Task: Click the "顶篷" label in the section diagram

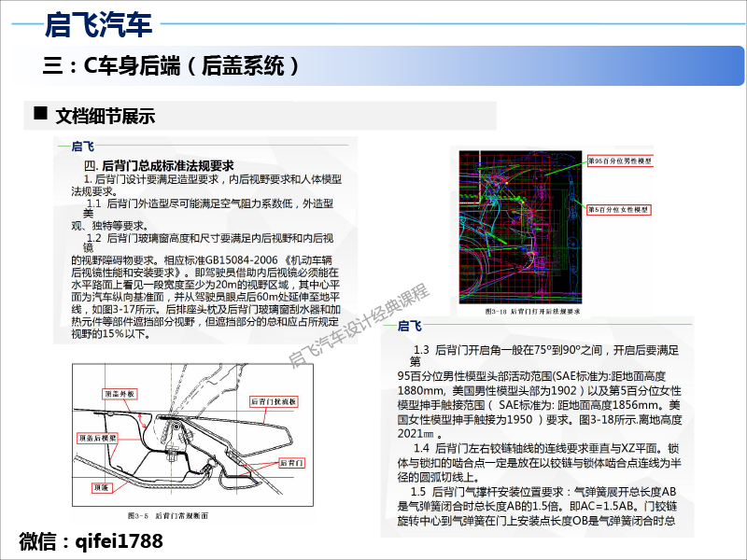Action: click(102, 487)
